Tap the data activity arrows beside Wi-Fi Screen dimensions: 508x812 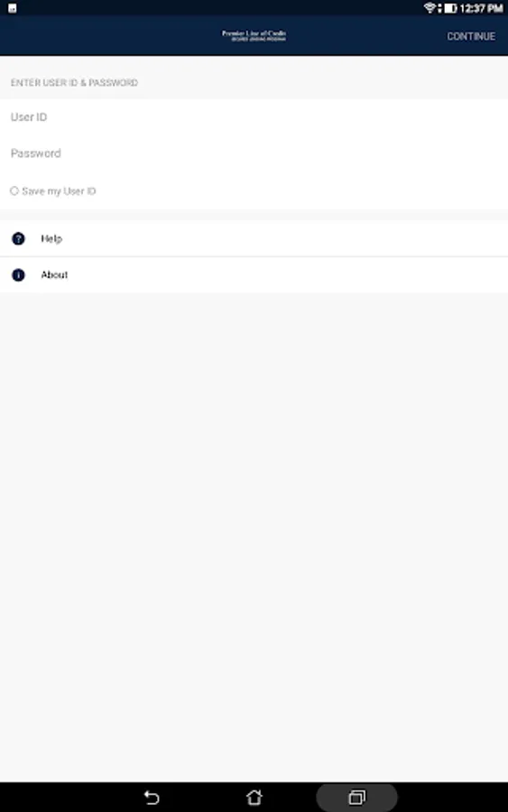[439, 8]
